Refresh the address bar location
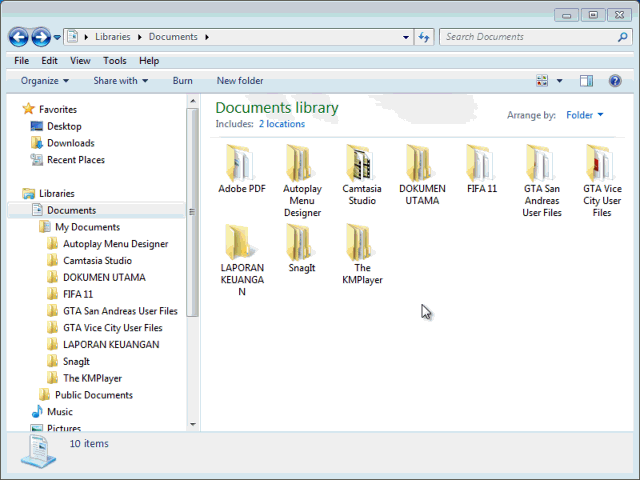The image size is (640, 480). coord(424,37)
